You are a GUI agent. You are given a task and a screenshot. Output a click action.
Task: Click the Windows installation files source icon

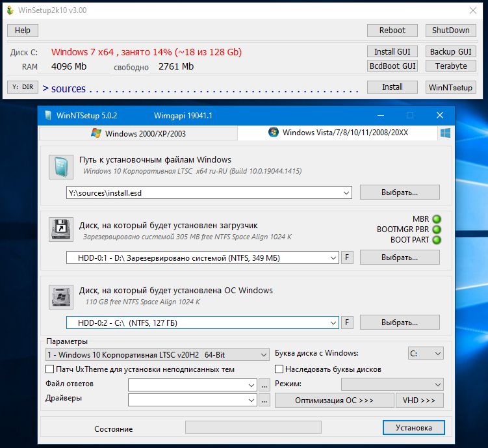[61, 167]
